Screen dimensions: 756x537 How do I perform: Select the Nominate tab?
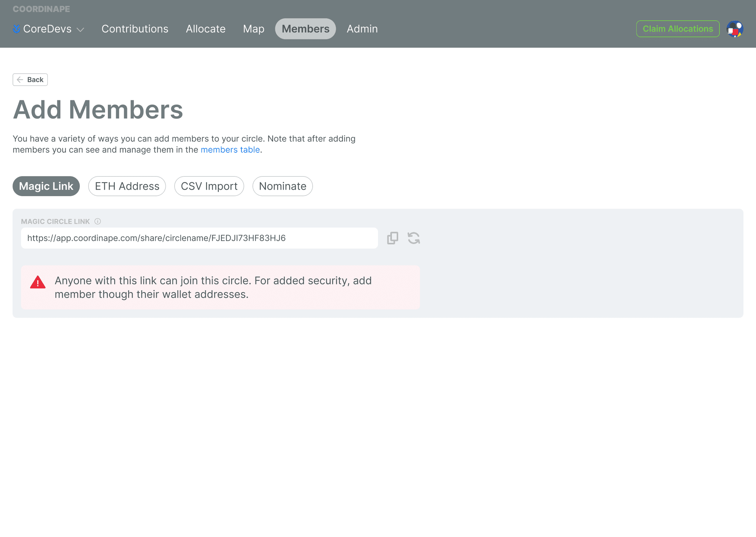(282, 186)
